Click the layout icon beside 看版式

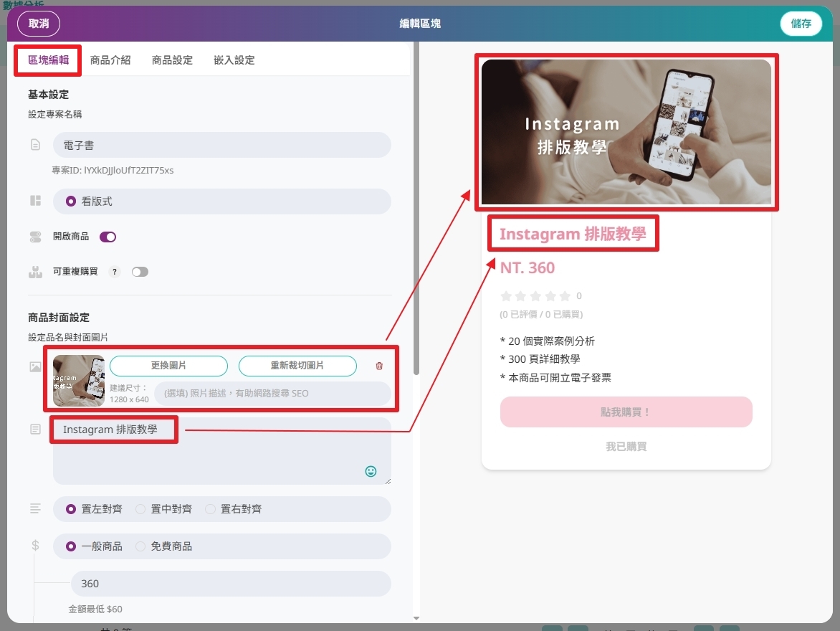[35, 201]
